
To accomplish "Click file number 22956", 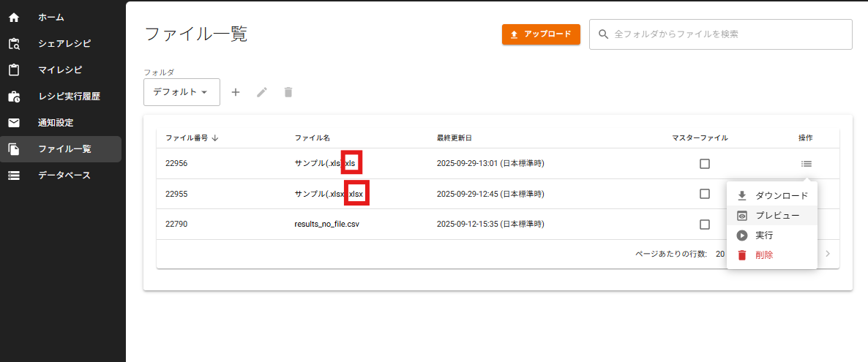I will point(177,164).
